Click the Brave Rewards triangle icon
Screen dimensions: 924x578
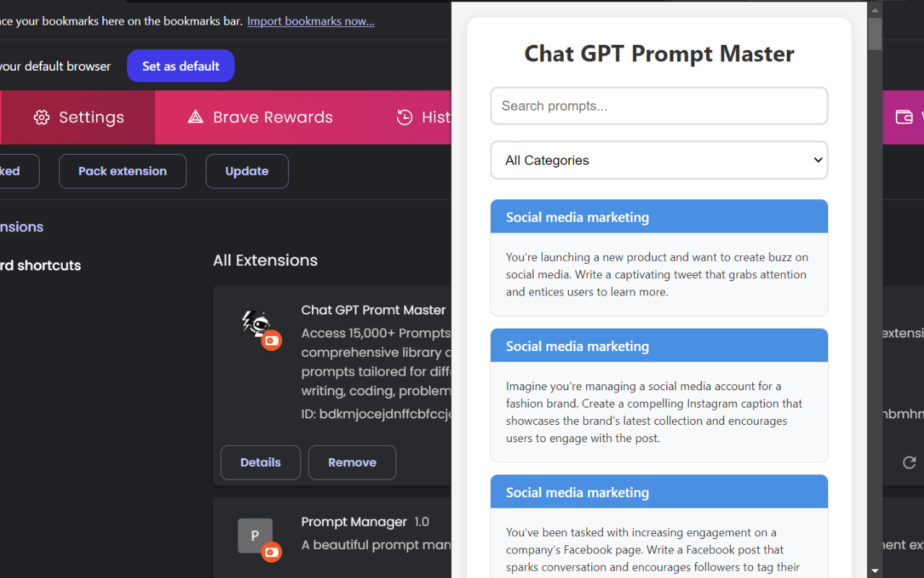(x=196, y=117)
